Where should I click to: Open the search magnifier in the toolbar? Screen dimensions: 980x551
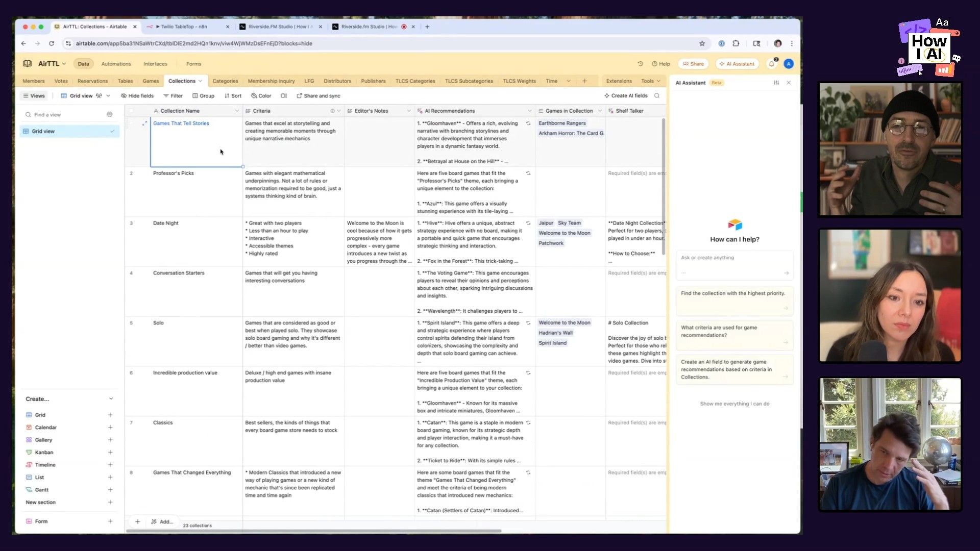coord(657,96)
